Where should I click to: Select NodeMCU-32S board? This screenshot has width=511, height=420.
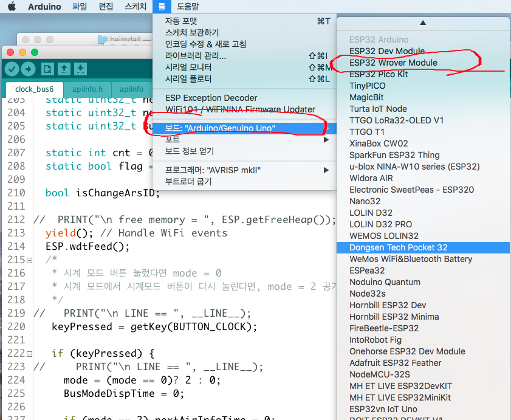click(x=423, y=374)
